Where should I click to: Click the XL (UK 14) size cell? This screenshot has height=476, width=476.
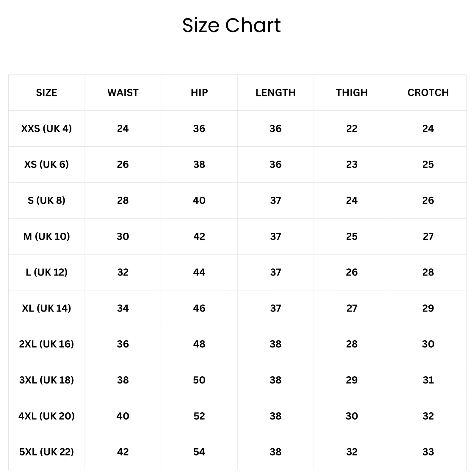(x=46, y=308)
